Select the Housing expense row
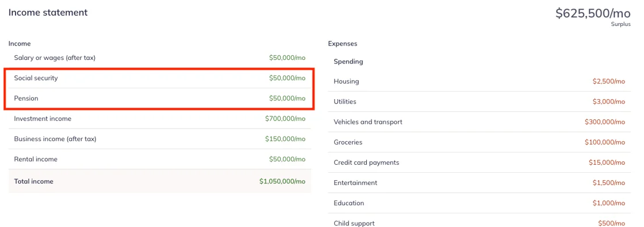644x227 pixels. 480,81
